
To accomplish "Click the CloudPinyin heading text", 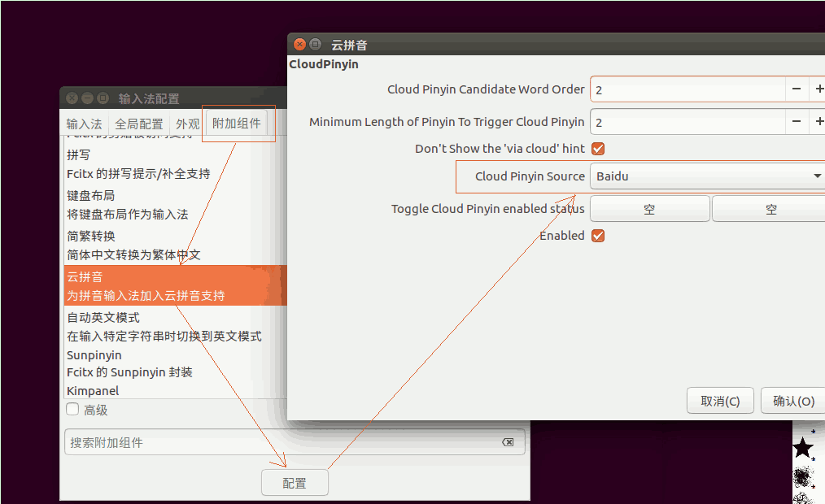I will [x=324, y=64].
